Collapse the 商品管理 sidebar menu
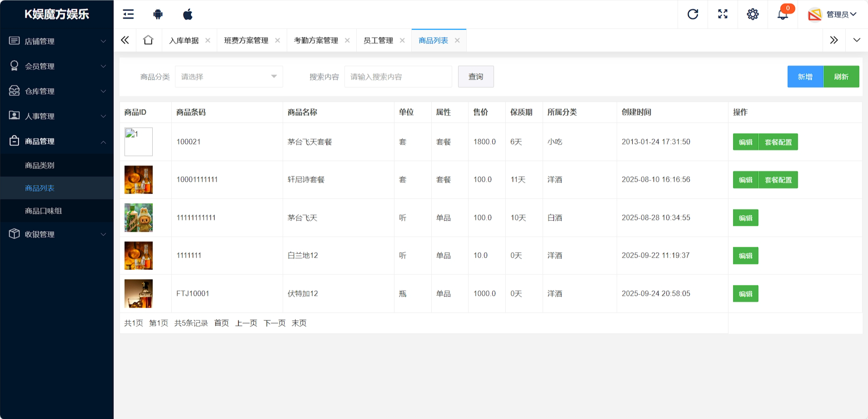Image resolution: width=868 pixels, height=419 pixels. (57, 141)
